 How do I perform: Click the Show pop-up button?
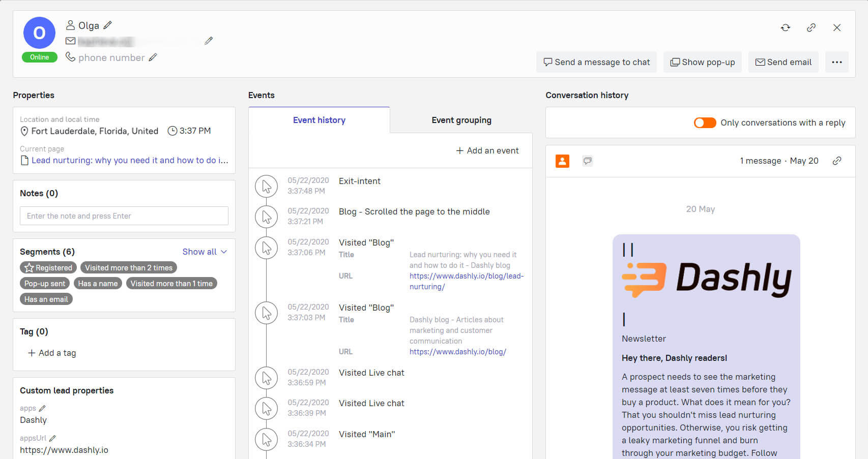click(x=703, y=62)
